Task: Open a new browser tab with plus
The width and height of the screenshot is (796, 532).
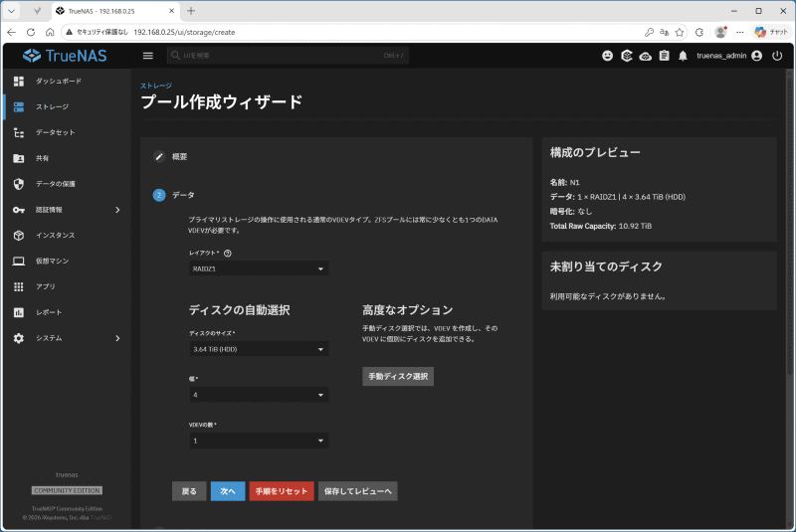Action: [191, 11]
